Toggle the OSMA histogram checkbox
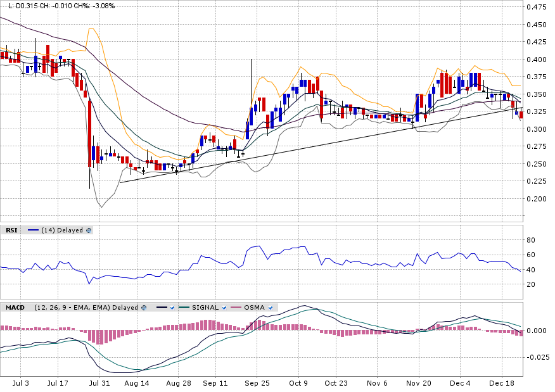Image resolution: width=555 pixels, height=392 pixels. (x=270, y=308)
